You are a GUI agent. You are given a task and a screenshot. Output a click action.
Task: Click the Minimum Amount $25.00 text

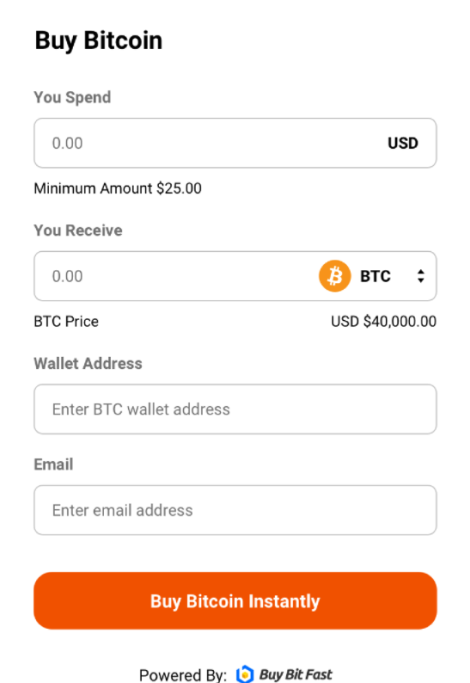(118, 189)
